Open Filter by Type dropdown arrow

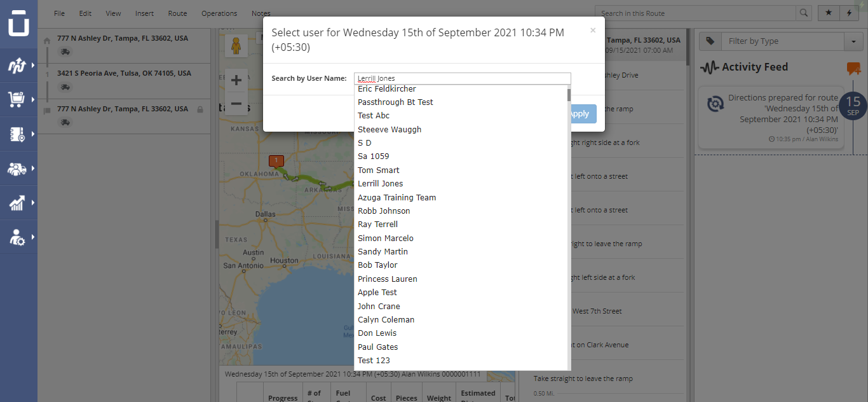pyautogui.click(x=853, y=41)
